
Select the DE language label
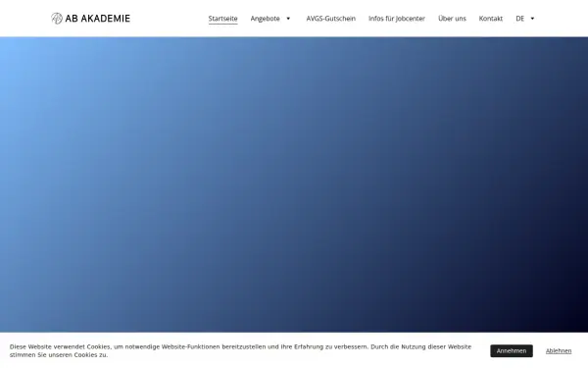519,19
